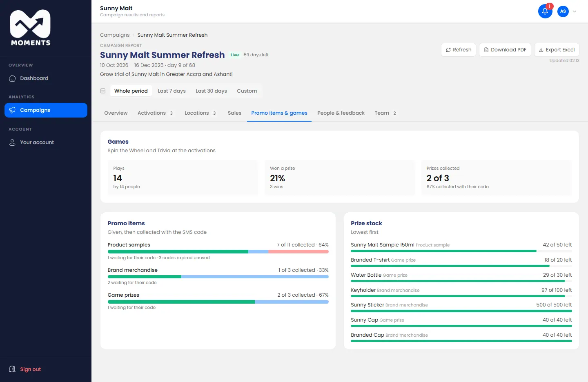This screenshot has width=588, height=382.
Task: Switch the period to Last 7 days
Action: [172, 91]
